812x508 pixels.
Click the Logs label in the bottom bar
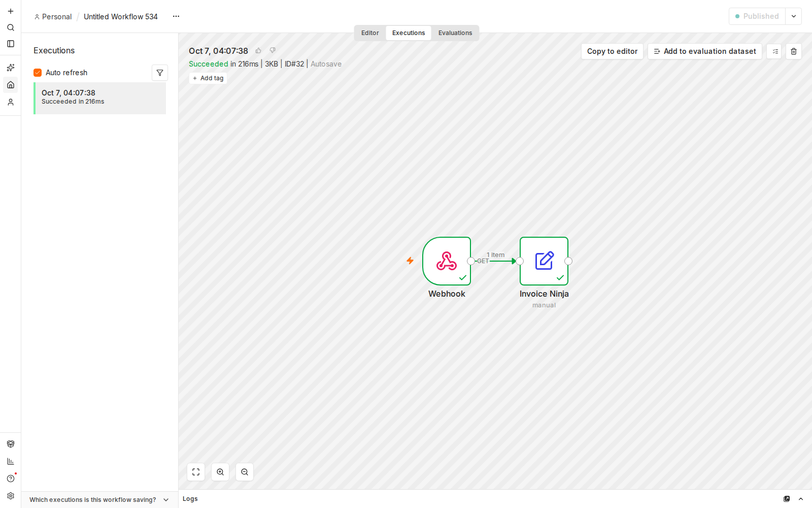tap(190, 499)
